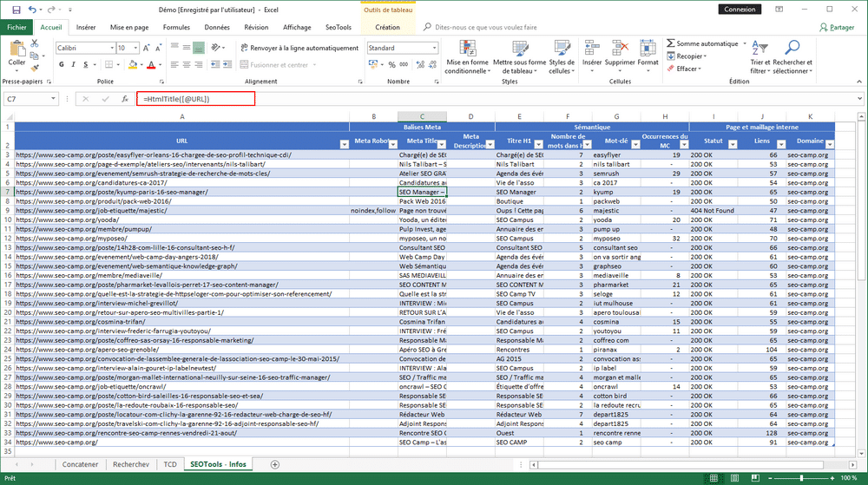Select the noindex,follow cell
The height and width of the screenshot is (485, 868).
373,211
